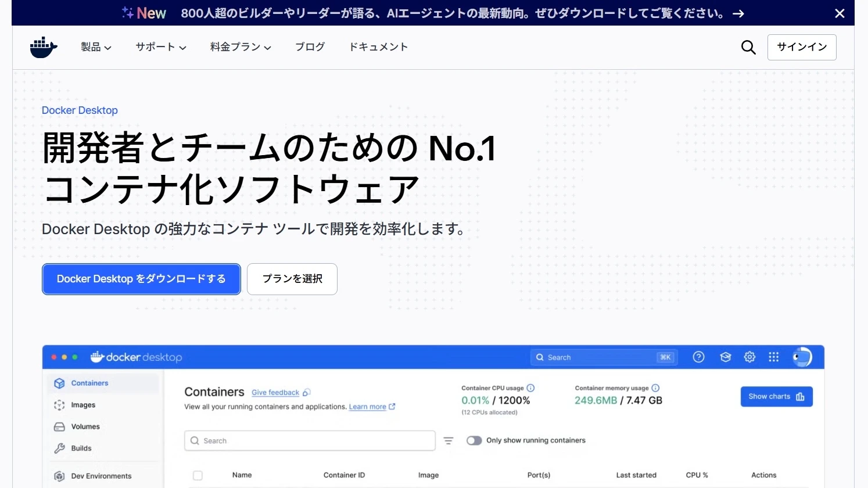Select the Volumes icon in the sidebar
The image size is (868, 488).
[x=59, y=427]
